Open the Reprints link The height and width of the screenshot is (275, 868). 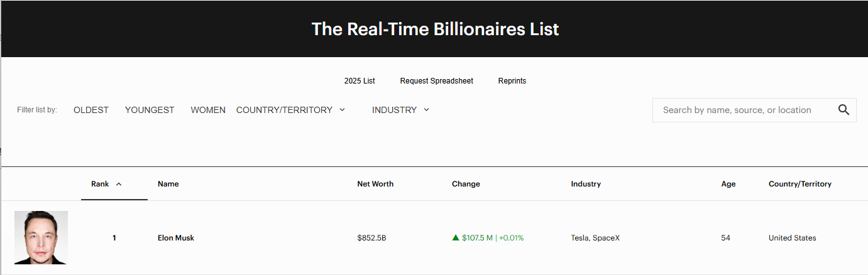click(x=512, y=81)
